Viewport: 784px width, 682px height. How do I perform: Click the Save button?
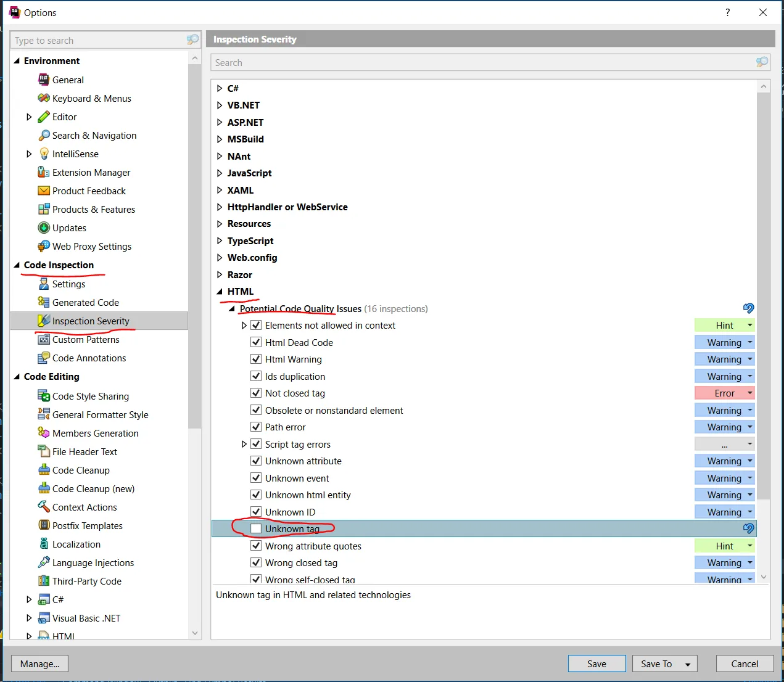click(x=596, y=664)
